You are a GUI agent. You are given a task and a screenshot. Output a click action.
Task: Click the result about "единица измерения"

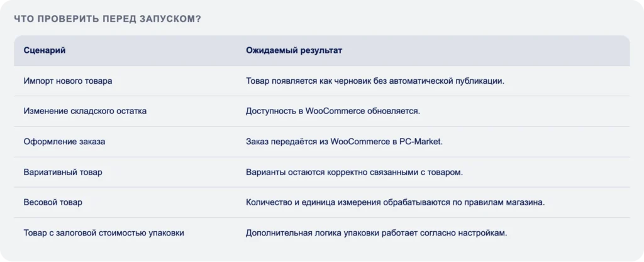(396, 202)
